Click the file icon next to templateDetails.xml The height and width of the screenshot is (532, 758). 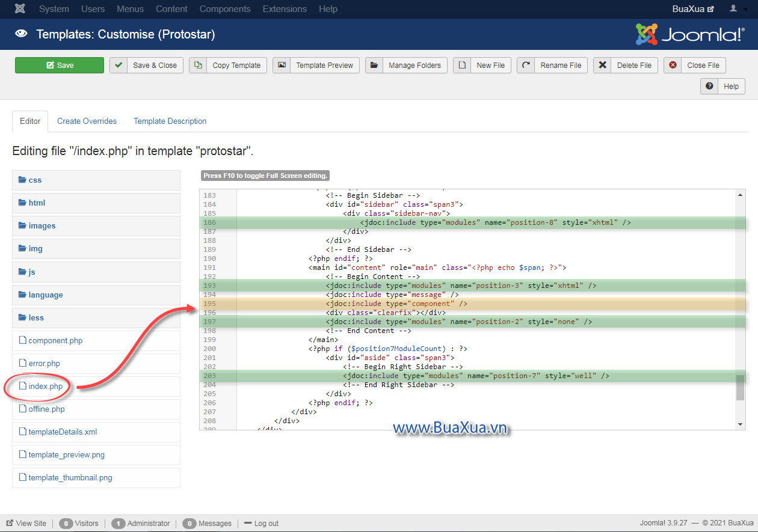[23, 432]
